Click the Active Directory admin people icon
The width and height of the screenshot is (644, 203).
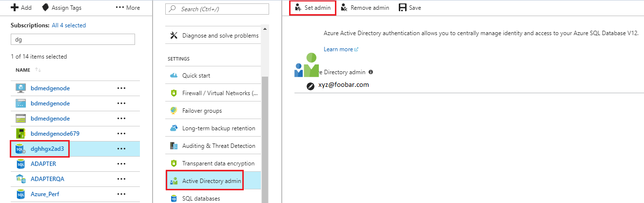(x=174, y=181)
